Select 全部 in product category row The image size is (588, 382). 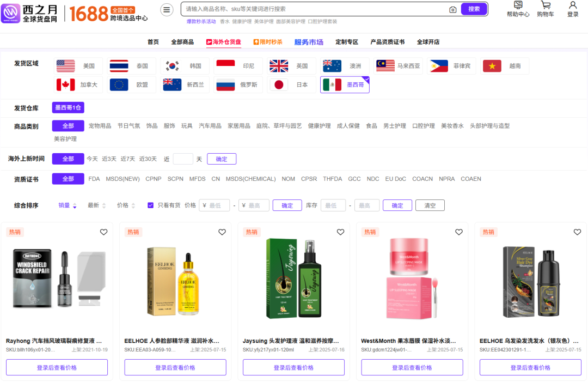pyautogui.click(x=68, y=126)
